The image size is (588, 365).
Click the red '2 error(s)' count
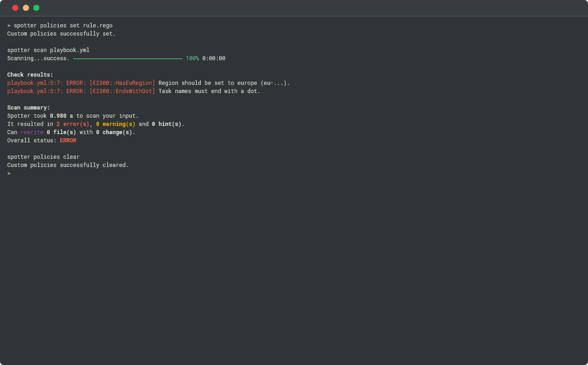coord(73,124)
